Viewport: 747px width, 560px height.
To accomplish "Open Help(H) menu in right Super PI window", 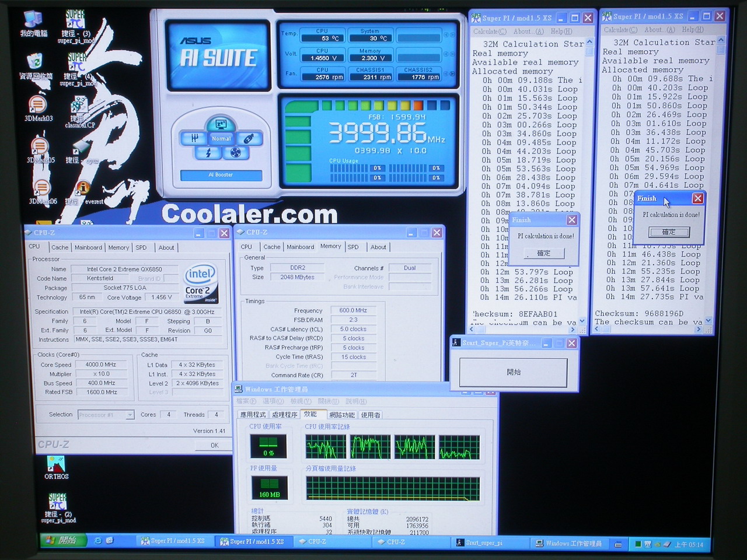I will (x=693, y=30).
